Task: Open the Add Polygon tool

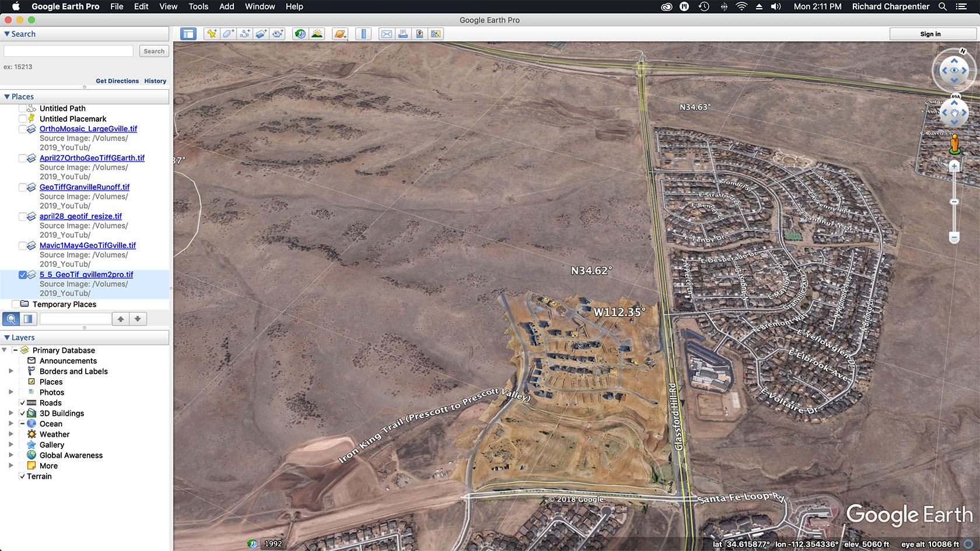Action: click(228, 34)
